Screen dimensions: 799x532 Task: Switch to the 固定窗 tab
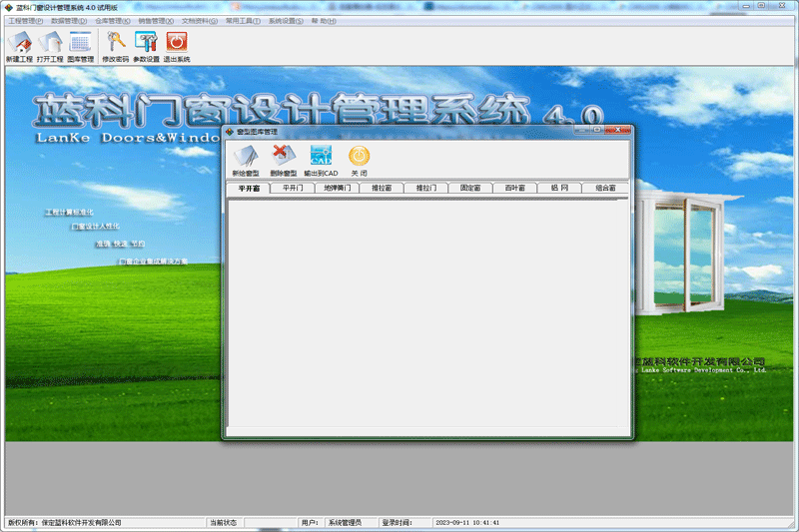(470, 188)
